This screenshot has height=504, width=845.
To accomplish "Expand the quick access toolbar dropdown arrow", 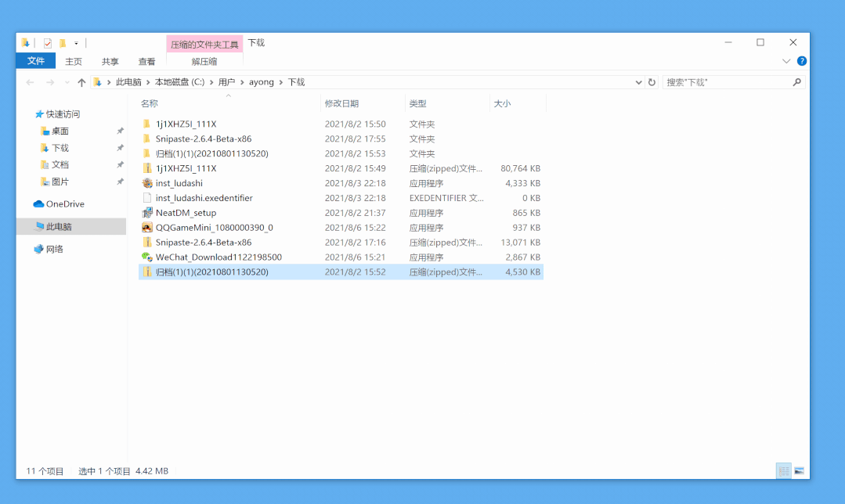I will pyautogui.click(x=75, y=41).
